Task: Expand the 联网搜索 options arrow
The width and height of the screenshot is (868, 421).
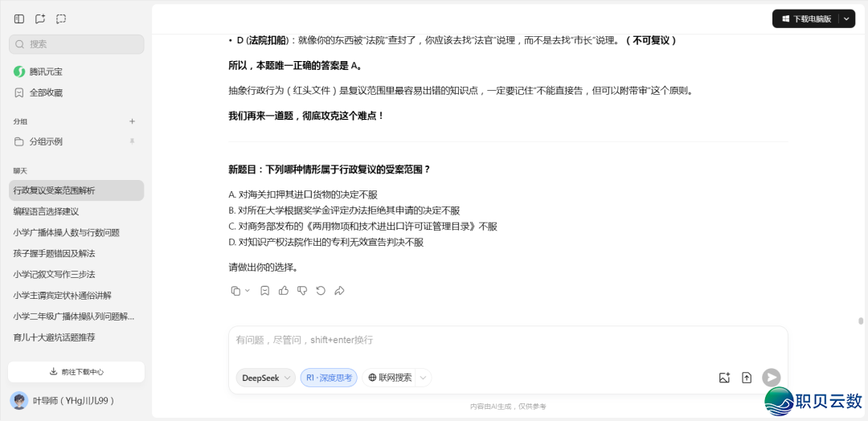Action: click(x=423, y=378)
